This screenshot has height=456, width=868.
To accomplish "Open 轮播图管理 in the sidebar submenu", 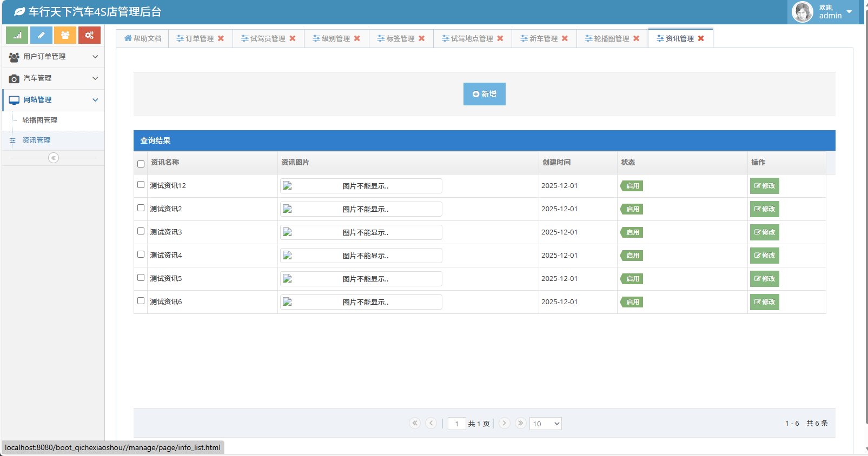I will coord(40,120).
